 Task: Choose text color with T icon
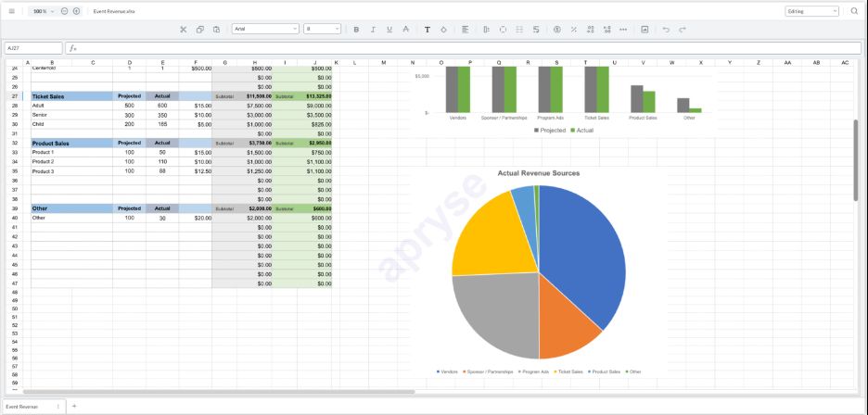(x=428, y=30)
